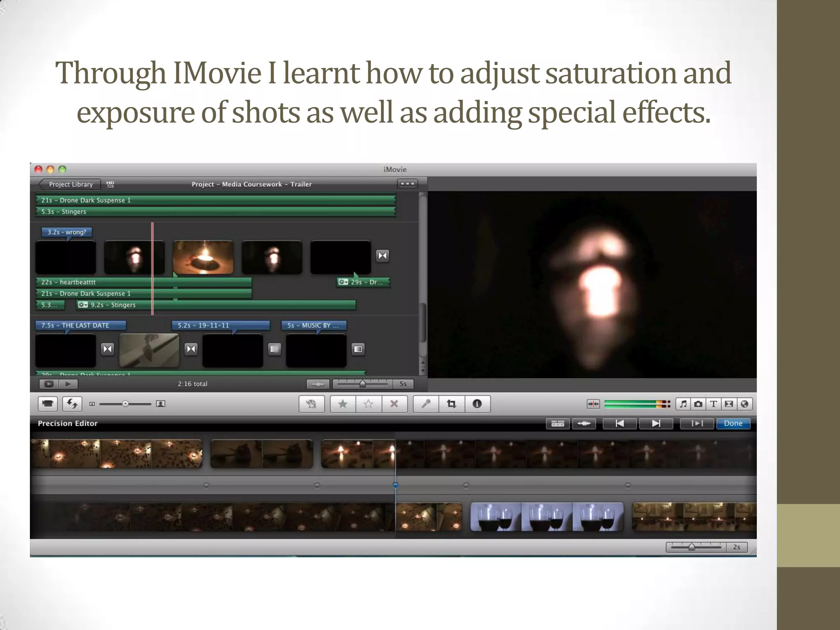Open the music and sound effects browser
This screenshot has height=630, width=840.
point(683,404)
